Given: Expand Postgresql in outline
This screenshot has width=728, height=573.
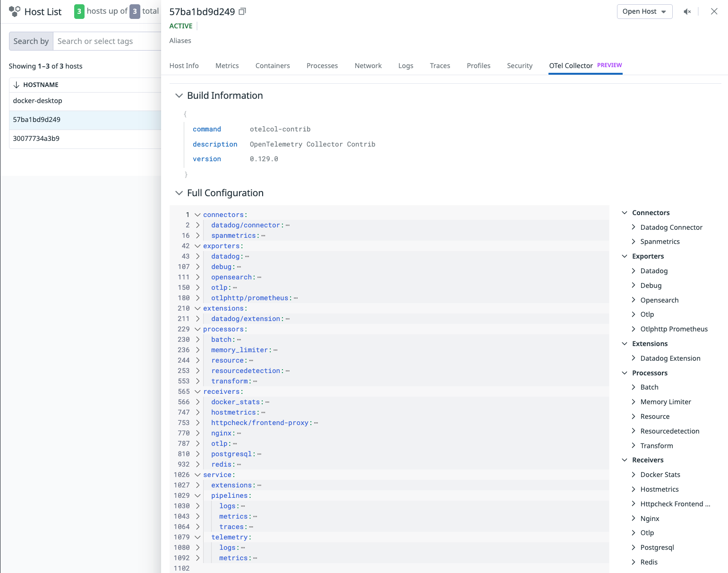Looking at the screenshot, I should [634, 547].
